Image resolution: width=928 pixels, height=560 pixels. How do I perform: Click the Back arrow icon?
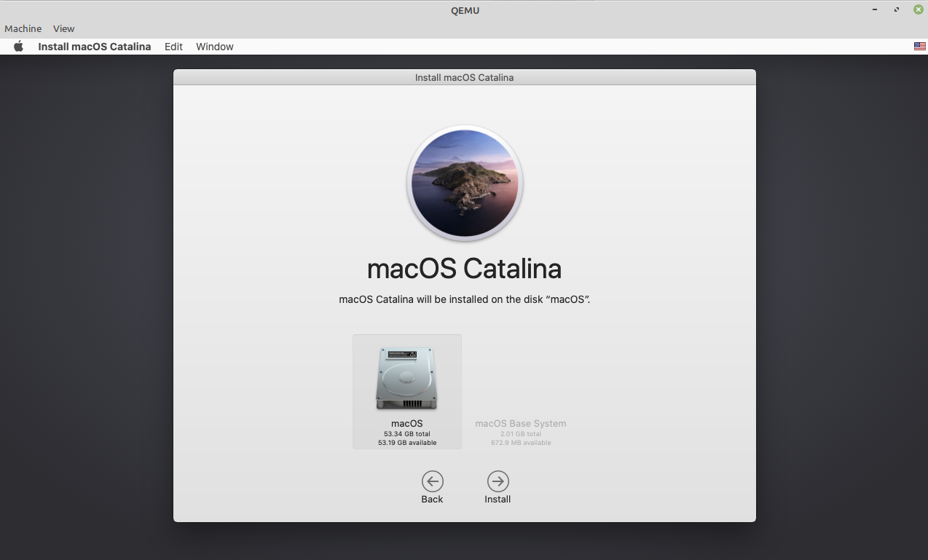pos(432,481)
